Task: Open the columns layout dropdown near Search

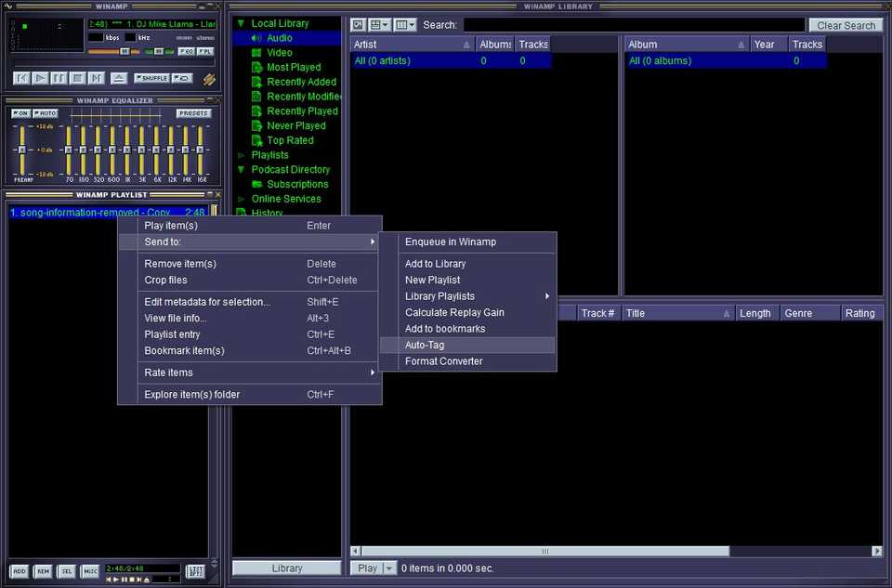Action: pos(405,25)
